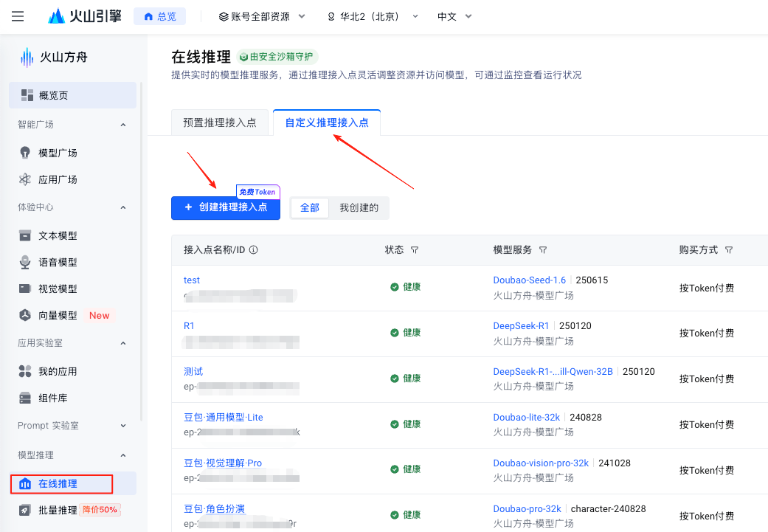768x532 pixels.
Task: Click the 免费Token badge
Action: (x=259, y=191)
